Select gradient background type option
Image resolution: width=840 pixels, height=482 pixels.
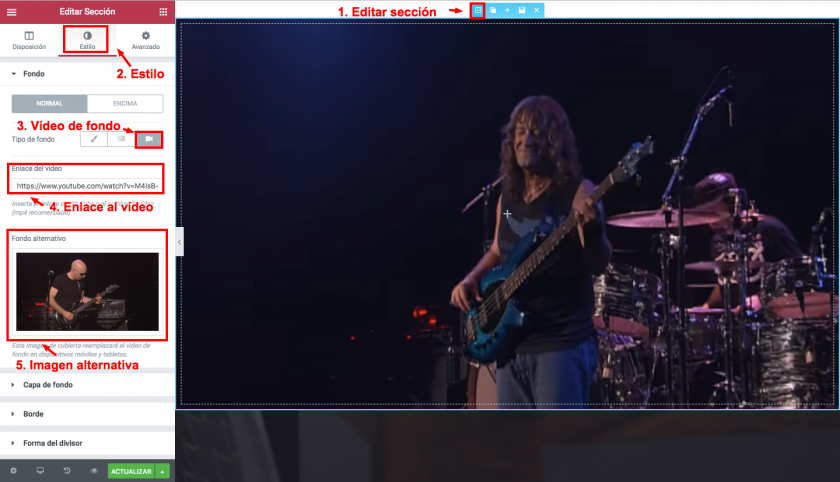[121, 139]
